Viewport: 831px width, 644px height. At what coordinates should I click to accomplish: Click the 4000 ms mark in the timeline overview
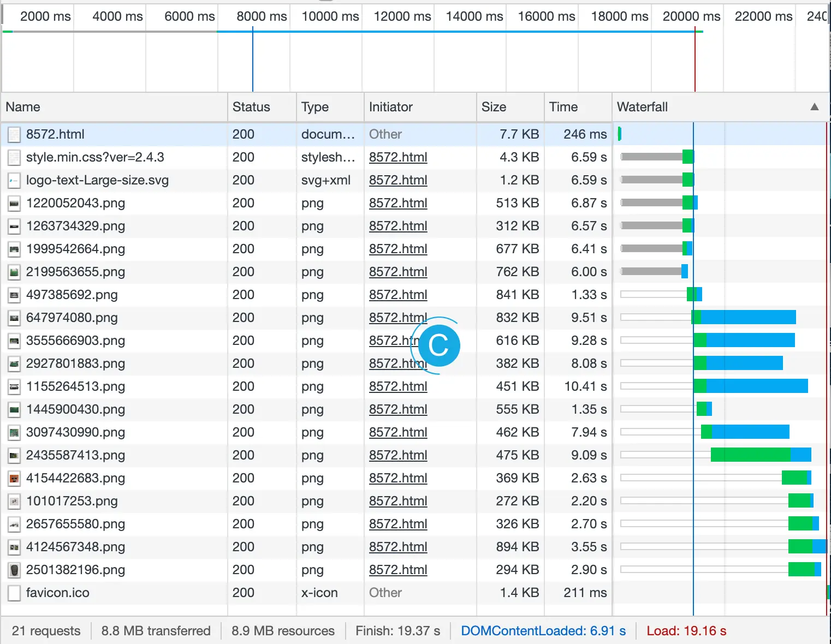[117, 16]
